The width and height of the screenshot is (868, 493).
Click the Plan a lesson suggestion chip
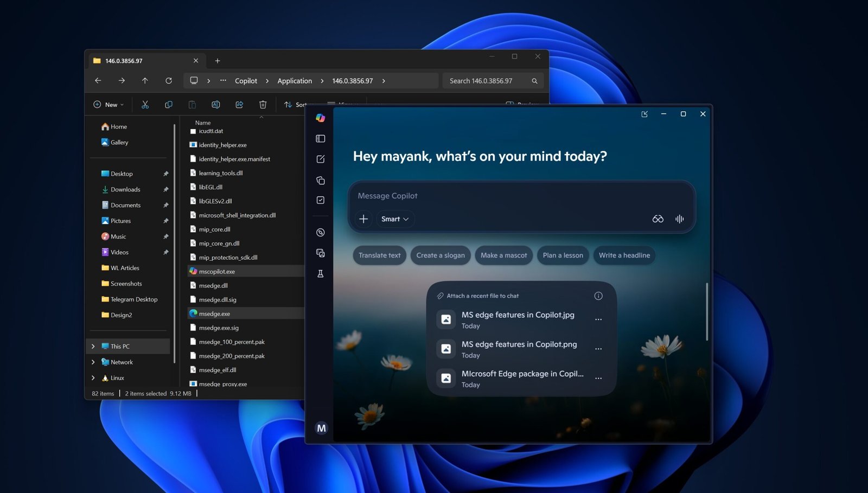[x=563, y=255]
